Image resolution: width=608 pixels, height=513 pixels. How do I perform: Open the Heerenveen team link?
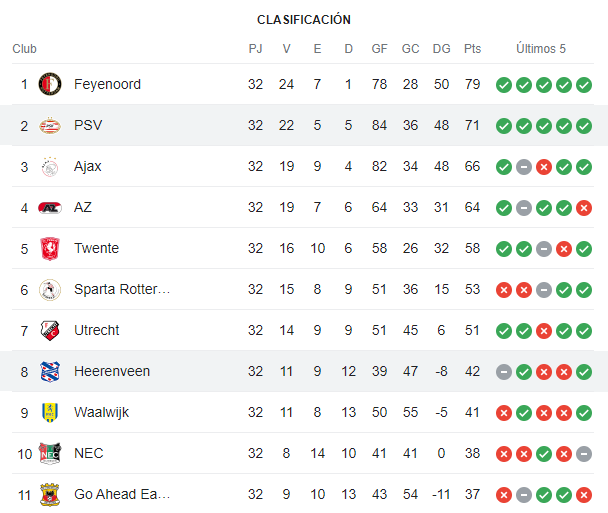tap(112, 371)
